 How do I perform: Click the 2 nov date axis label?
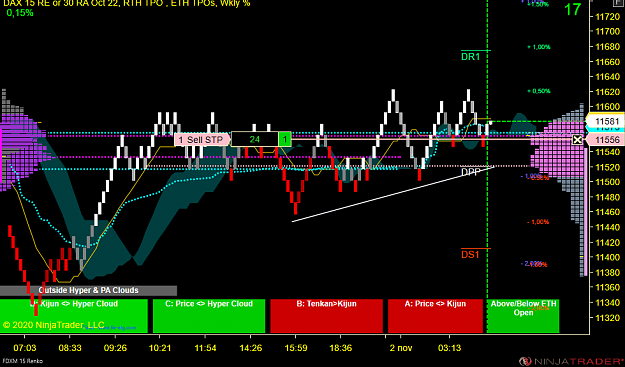point(401,348)
